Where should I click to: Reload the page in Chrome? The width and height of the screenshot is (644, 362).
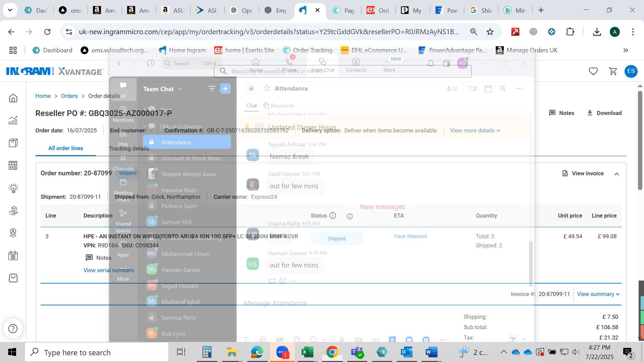(x=47, y=32)
